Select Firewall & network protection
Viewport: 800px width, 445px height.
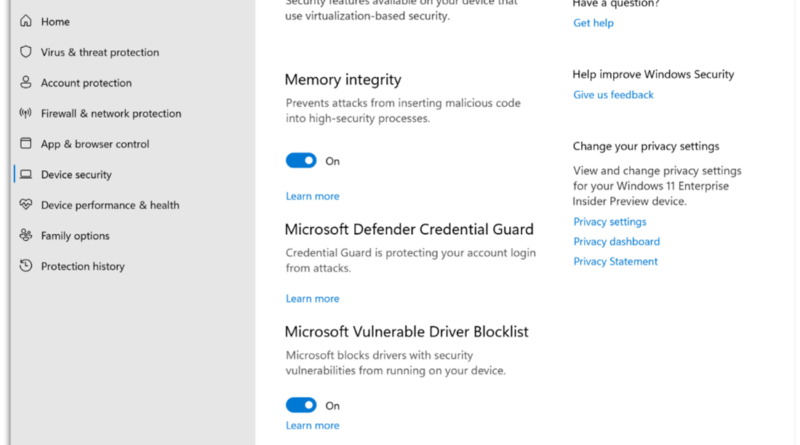[x=111, y=113]
